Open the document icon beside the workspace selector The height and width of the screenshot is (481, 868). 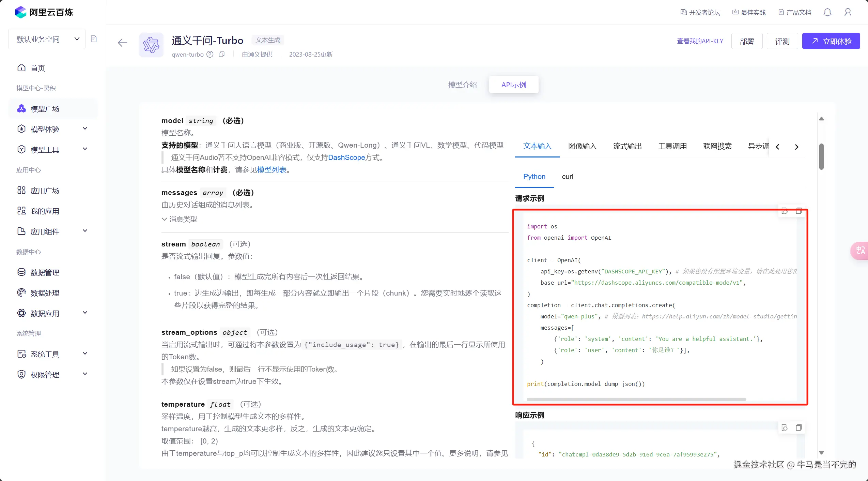94,39
